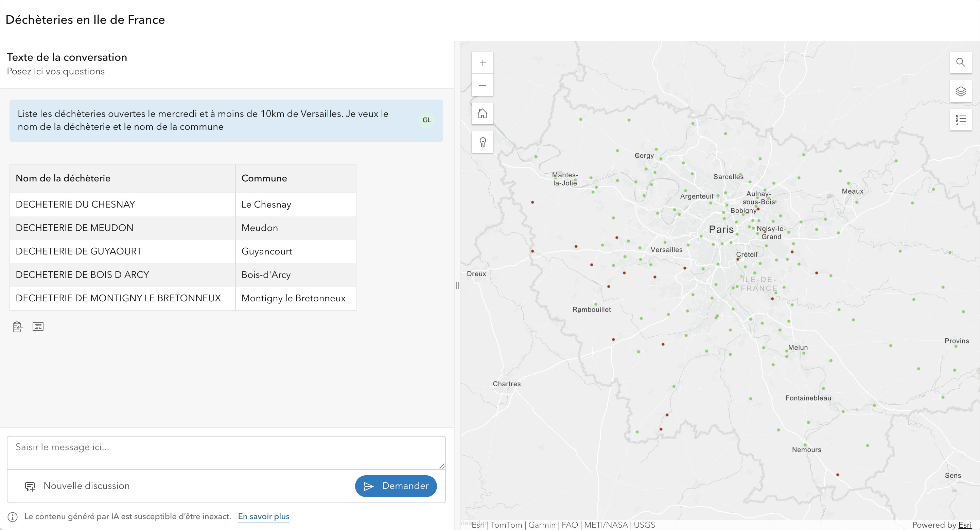Click the Melun label on map

click(x=798, y=348)
